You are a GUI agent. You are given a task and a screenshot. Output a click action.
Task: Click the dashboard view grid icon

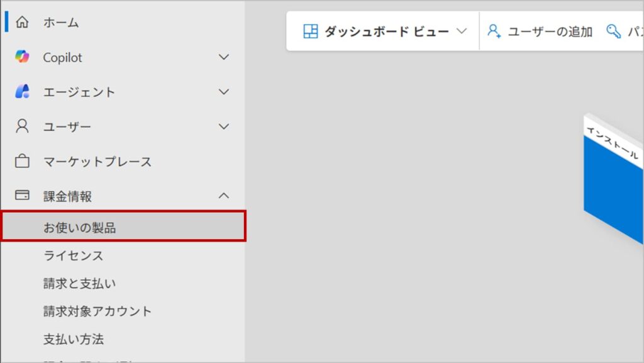(x=311, y=31)
